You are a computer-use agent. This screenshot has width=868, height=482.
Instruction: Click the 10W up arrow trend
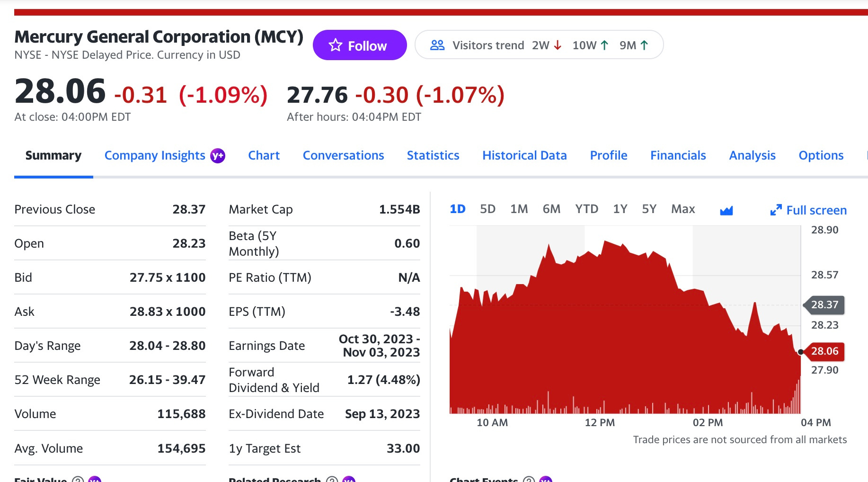click(590, 45)
